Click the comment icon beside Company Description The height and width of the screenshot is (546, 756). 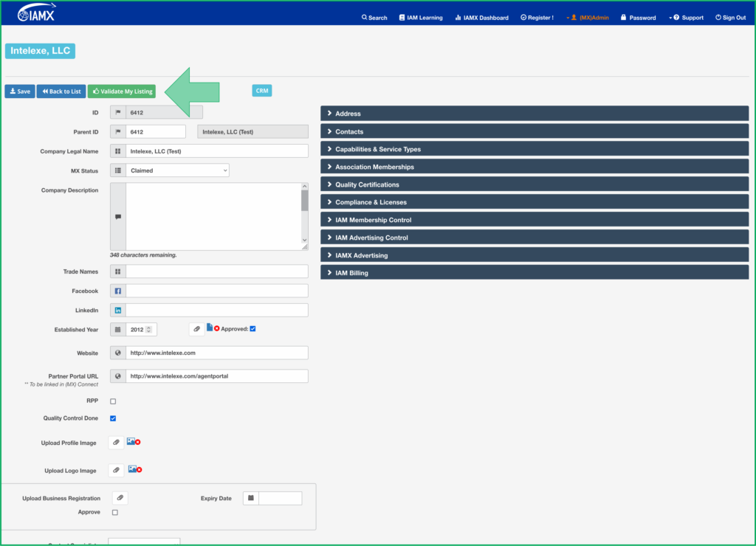pyautogui.click(x=118, y=216)
